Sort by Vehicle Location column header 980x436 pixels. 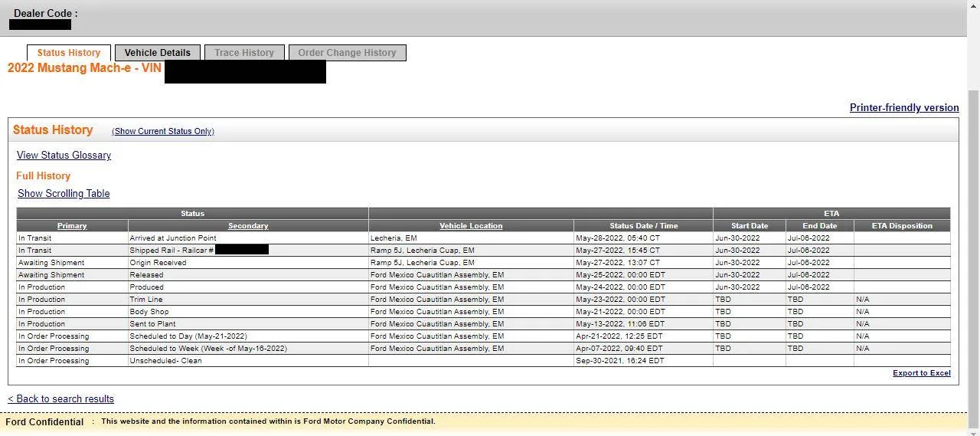(471, 226)
